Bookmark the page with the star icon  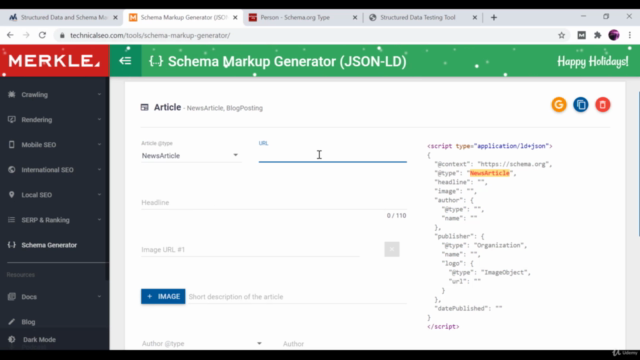click(x=562, y=36)
